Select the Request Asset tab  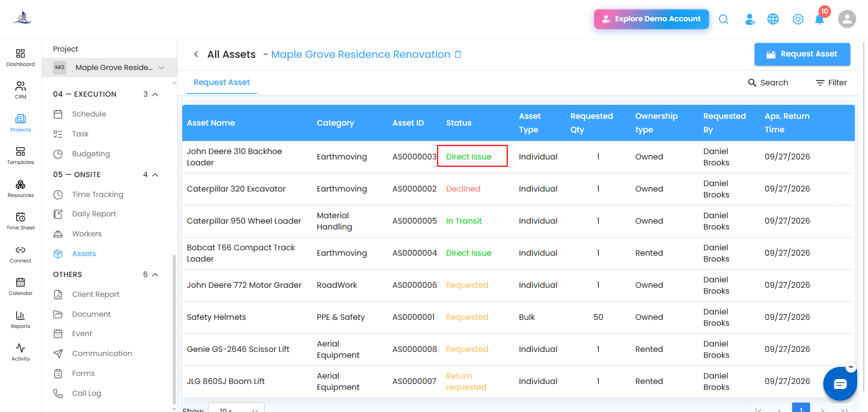[222, 82]
